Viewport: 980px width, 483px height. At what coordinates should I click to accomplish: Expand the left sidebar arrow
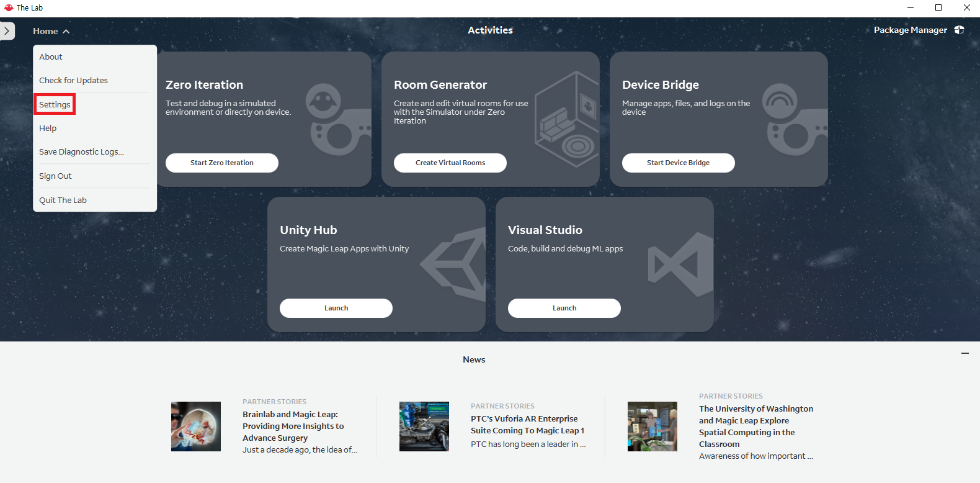7,31
